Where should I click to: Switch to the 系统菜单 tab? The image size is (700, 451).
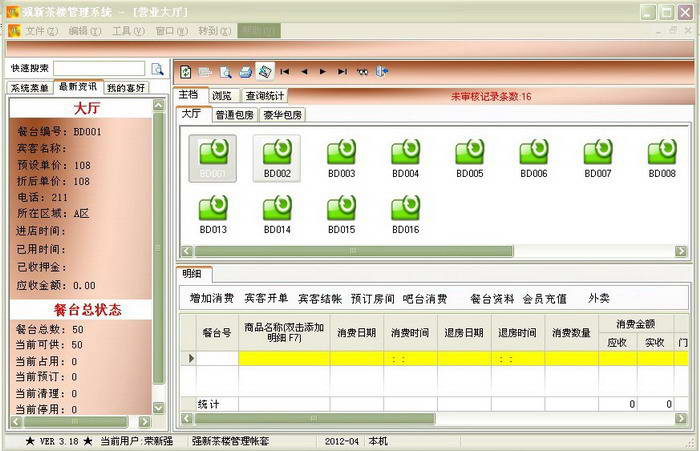tap(29, 88)
